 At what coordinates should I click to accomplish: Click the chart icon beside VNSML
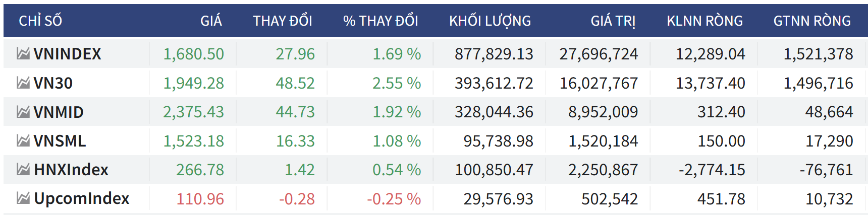(x=23, y=140)
